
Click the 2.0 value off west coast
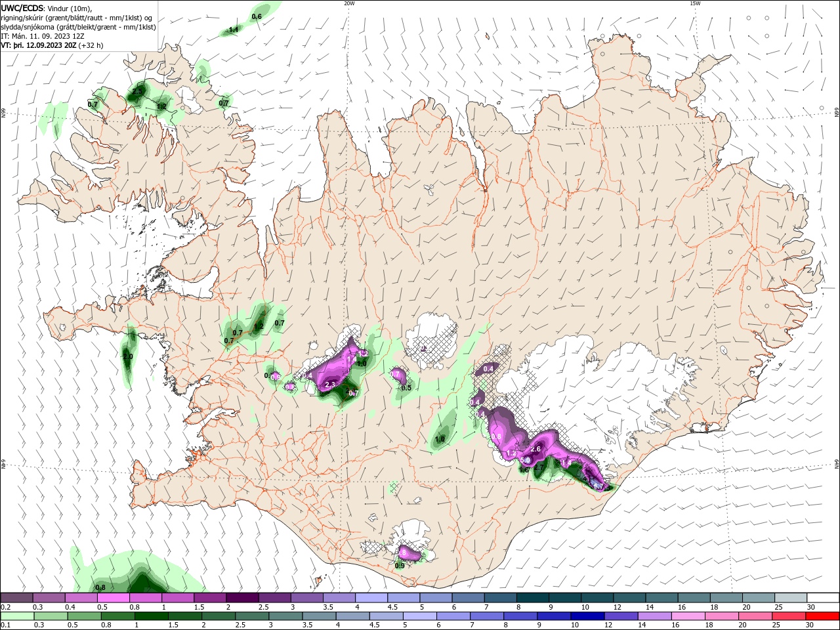pyautogui.click(x=128, y=356)
